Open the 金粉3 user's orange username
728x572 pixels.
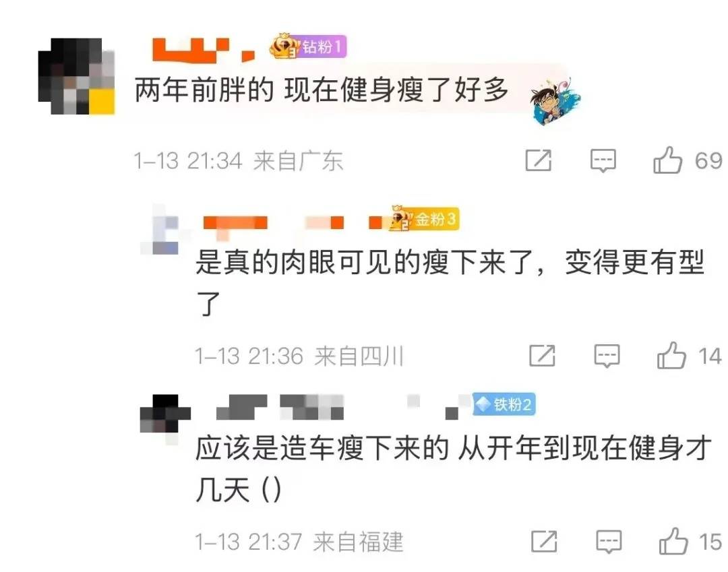(x=293, y=223)
